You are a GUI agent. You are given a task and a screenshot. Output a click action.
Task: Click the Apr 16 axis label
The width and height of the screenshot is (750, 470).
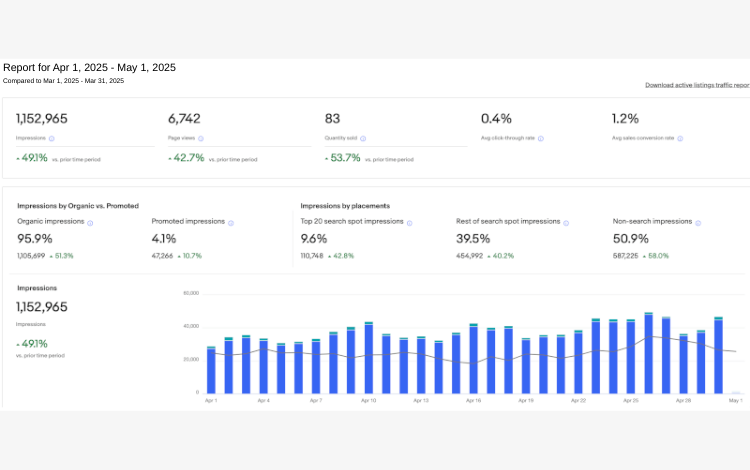[x=474, y=401]
